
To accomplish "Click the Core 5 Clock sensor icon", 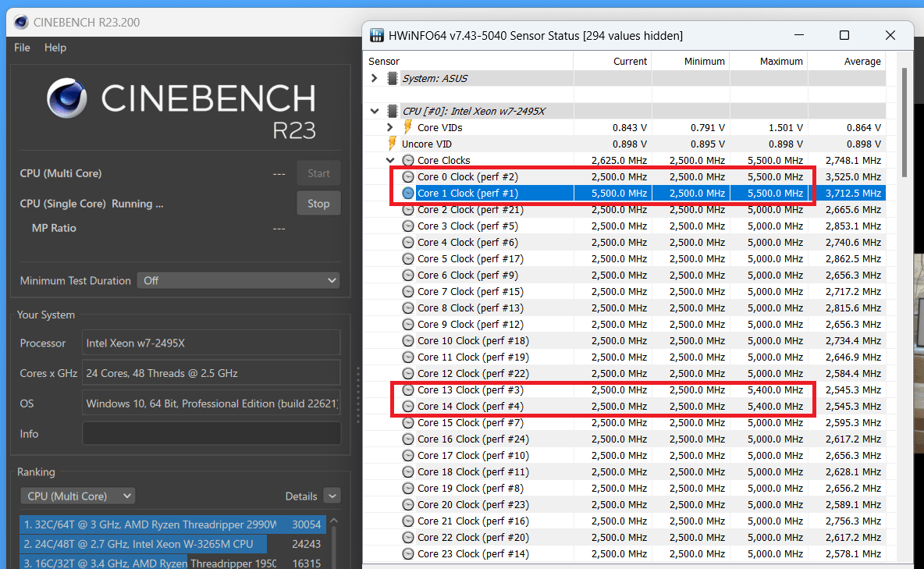I will pos(408,259).
